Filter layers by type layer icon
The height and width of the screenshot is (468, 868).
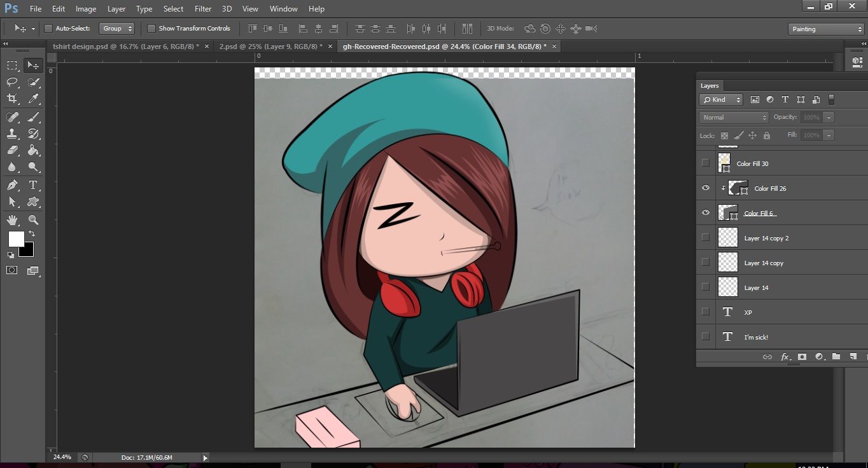coord(785,100)
